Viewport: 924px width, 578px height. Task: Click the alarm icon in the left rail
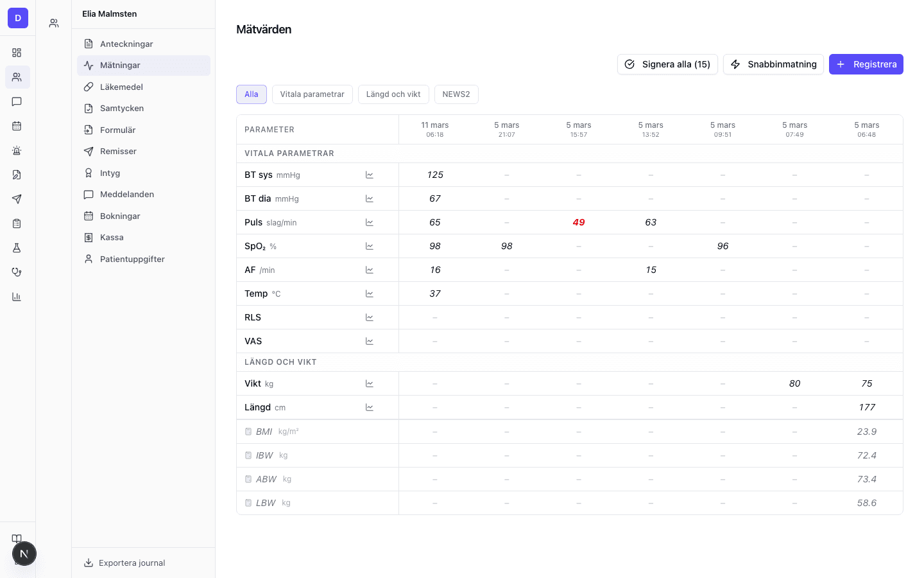(17, 150)
